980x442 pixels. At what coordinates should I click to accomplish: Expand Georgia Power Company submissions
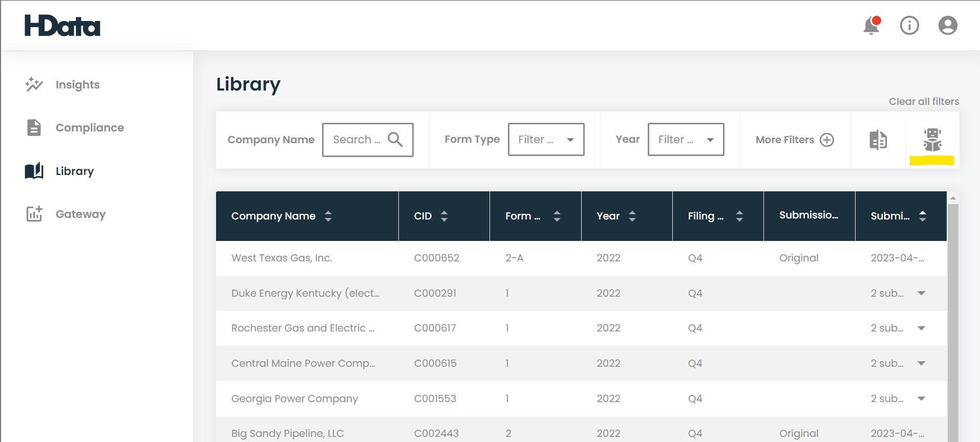tap(921, 399)
